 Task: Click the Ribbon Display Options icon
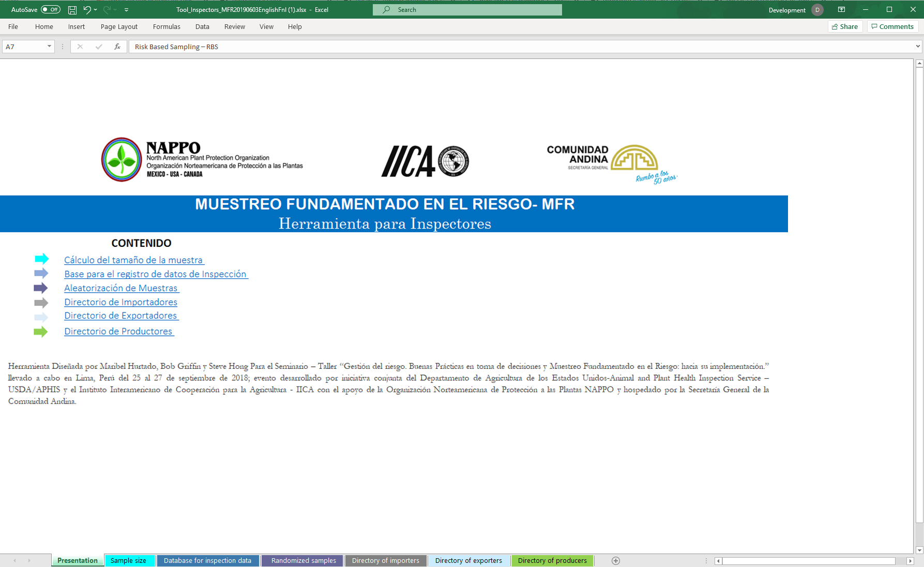(841, 10)
